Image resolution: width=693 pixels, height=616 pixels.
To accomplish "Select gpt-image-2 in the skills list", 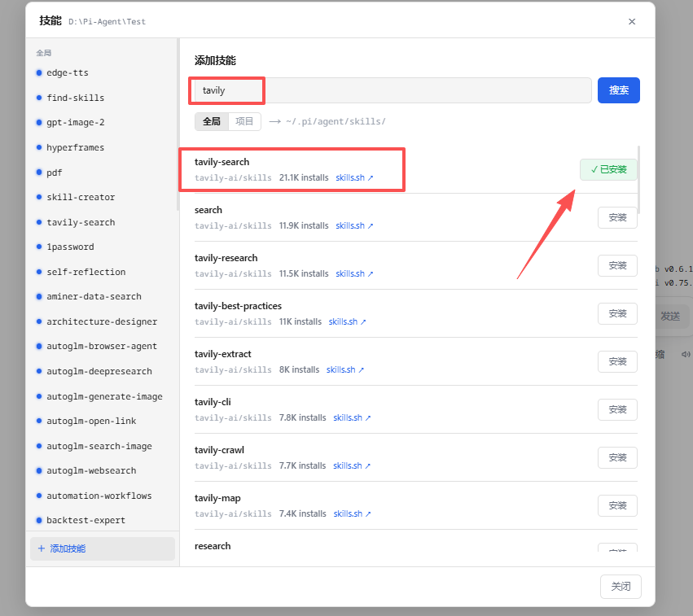I will [x=76, y=123].
